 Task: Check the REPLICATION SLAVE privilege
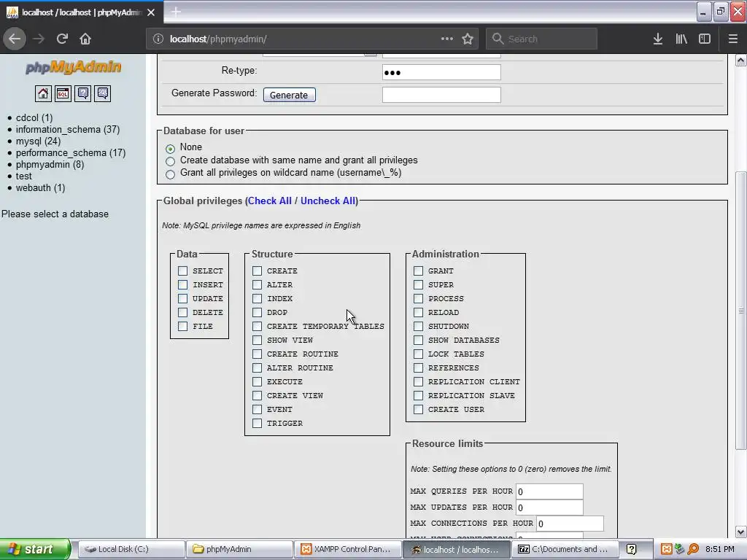pyautogui.click(x=418, y=396)
